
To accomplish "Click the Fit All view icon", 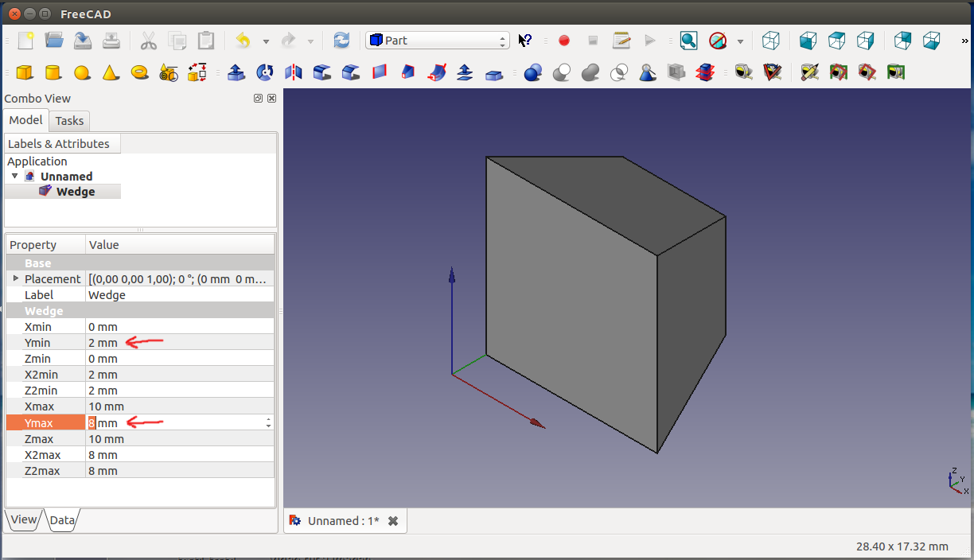I will pos(688,41).
